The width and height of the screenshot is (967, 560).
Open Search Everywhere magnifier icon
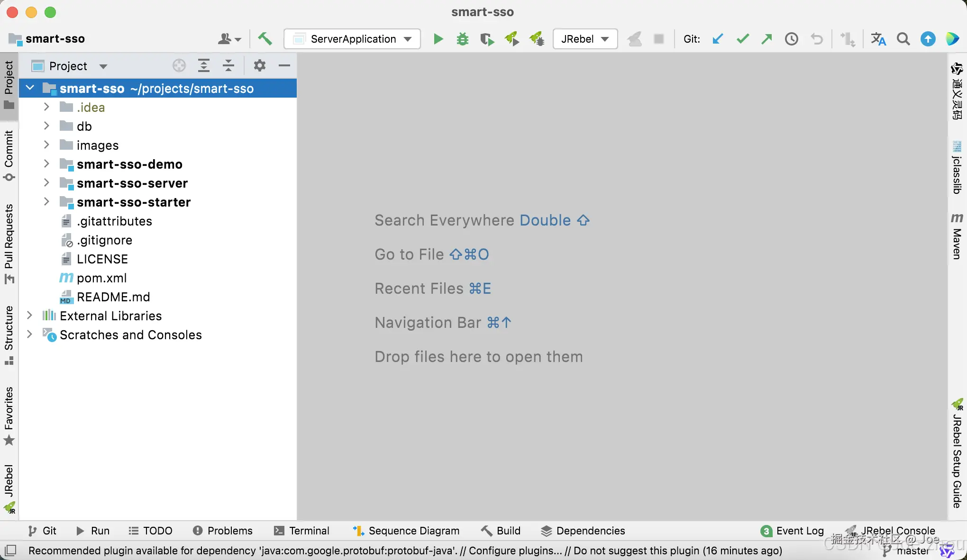903,39
